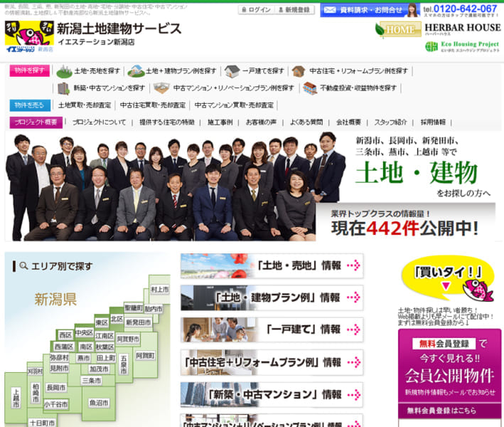Open 中古マンション+リノベーションプラン例を探す link
504x427 pixels.
click(233, 88)
